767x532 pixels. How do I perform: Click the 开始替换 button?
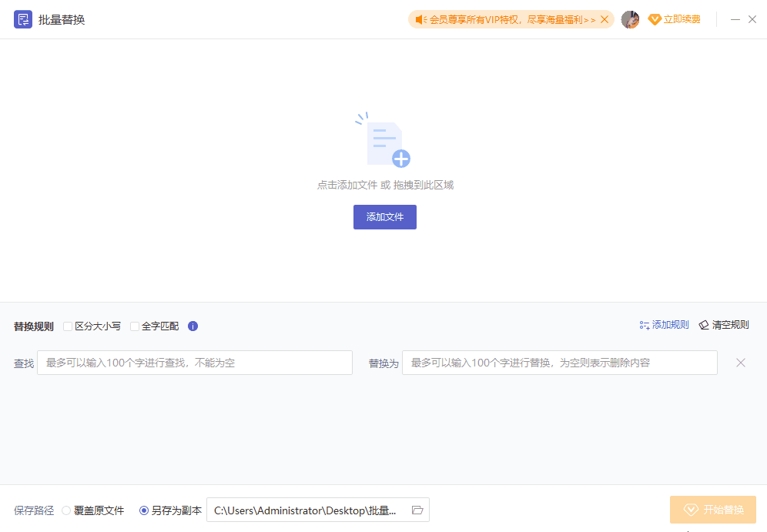pyautogui.click(x=712, y=509)
